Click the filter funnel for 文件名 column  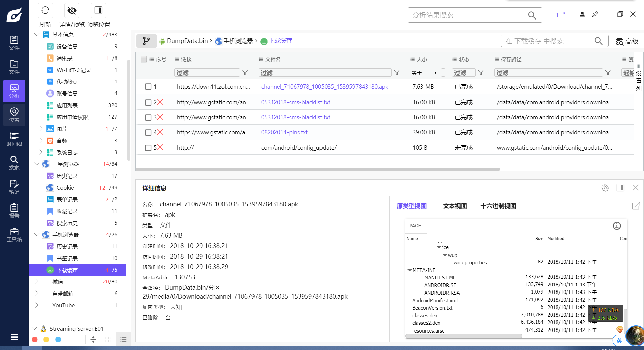click(x=397, y=73)
